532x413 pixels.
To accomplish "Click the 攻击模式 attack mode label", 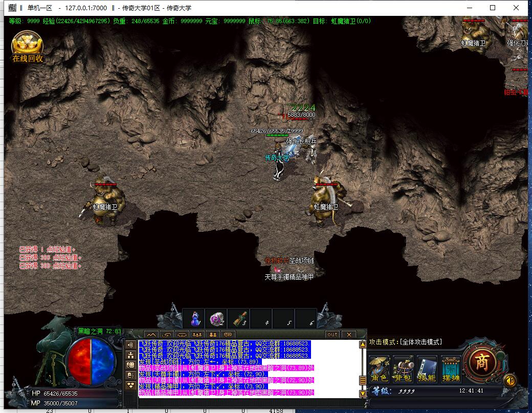I will 406,342.
